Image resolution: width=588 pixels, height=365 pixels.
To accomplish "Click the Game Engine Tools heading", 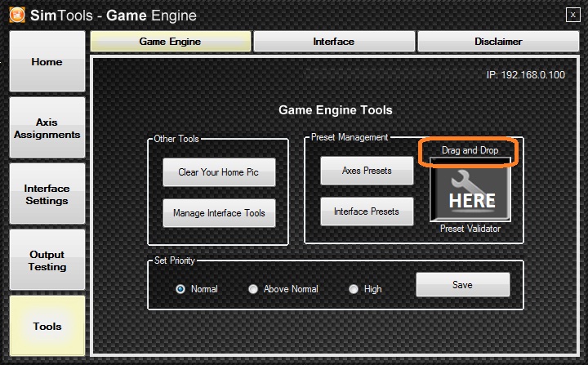I will (x=336, y=110).
